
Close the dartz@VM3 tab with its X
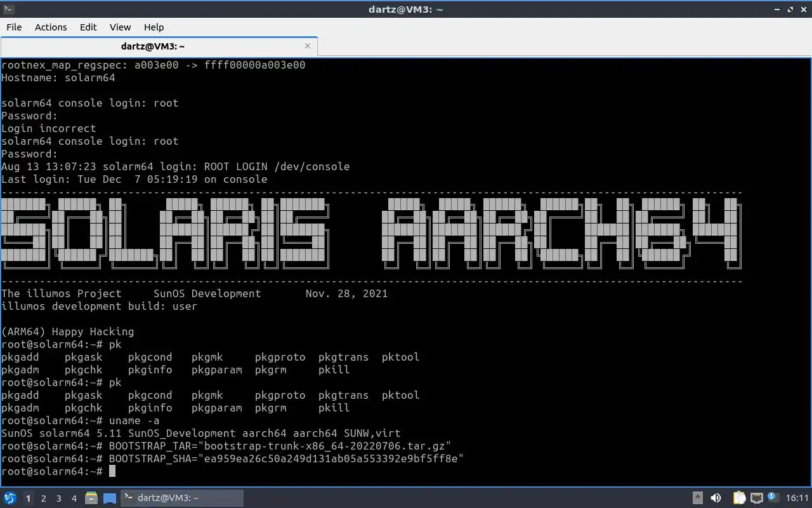click(308, 46)
